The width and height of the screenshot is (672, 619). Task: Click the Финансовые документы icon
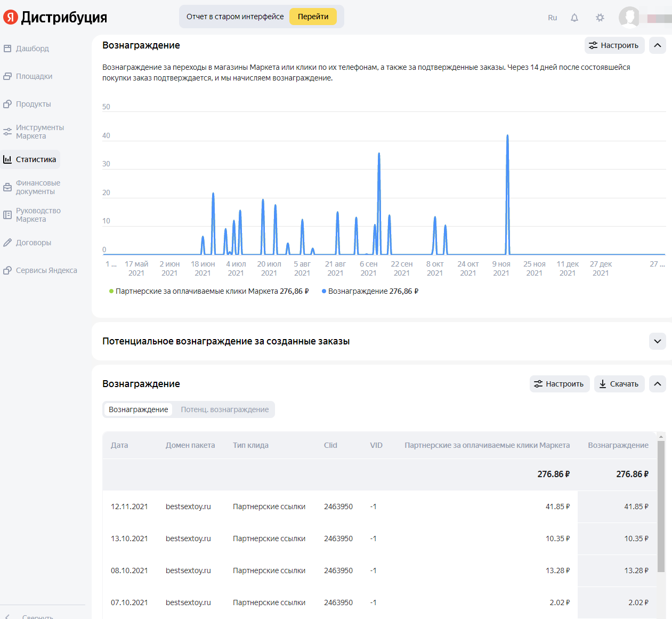[7, 187]
